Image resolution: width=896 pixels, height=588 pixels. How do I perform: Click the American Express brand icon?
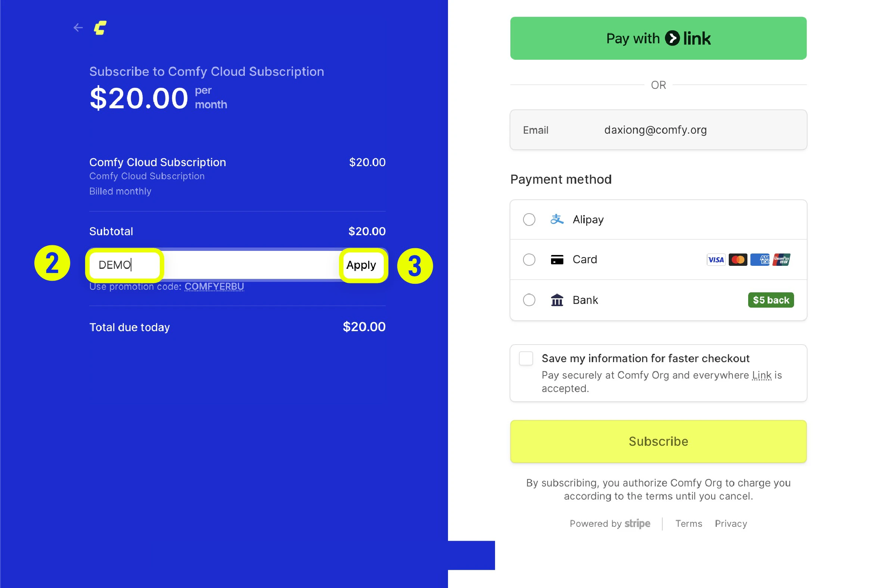click(760, 260)
